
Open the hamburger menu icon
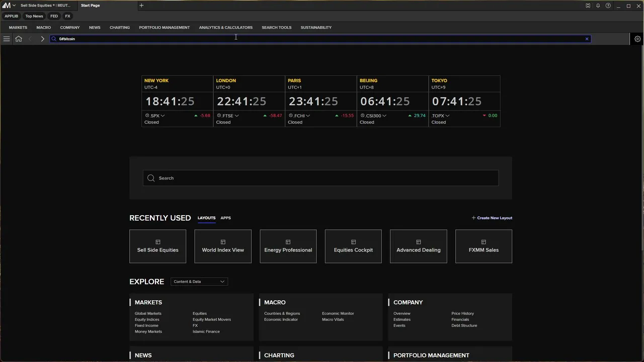point(7,39)
